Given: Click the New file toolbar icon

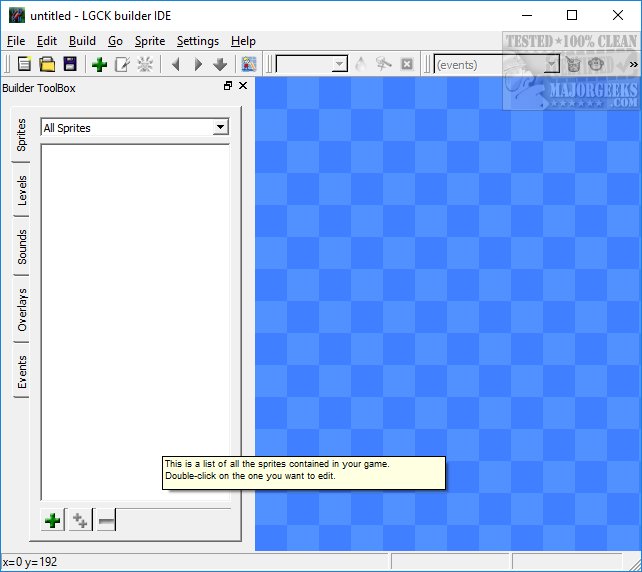Looking at the screenshot, I should (x=24, y=64).
